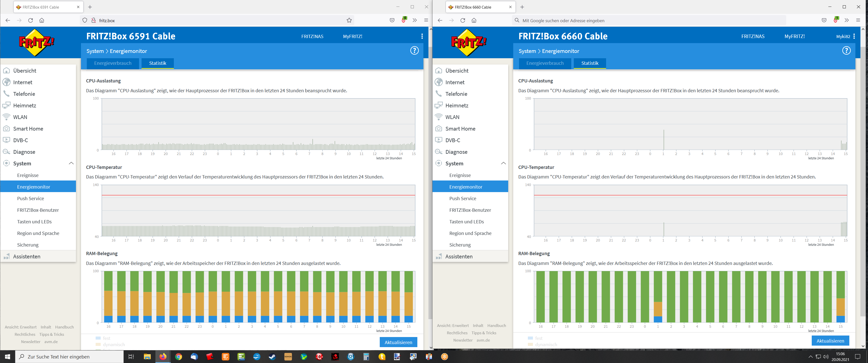This screenshot has height=363, width=868.
Task: Select Statistik tab in the 6660 window
Action: [590, 63]
